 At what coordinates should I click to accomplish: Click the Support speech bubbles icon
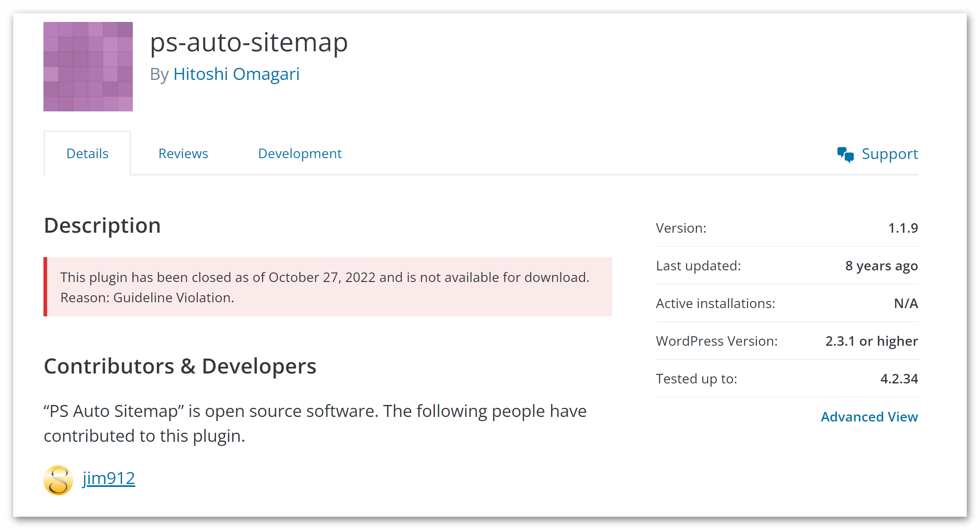tap(845, 154)
